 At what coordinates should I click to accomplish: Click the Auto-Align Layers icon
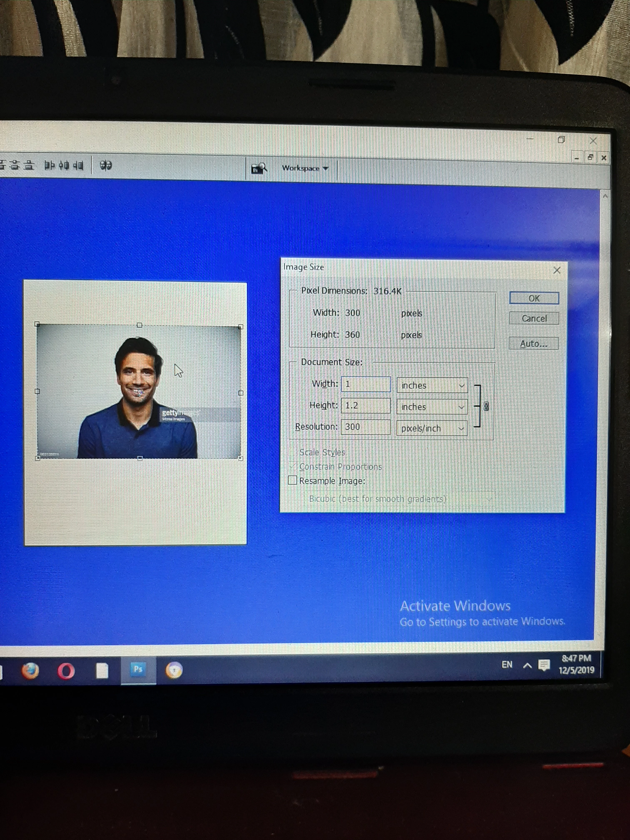[x=106, y=166]
